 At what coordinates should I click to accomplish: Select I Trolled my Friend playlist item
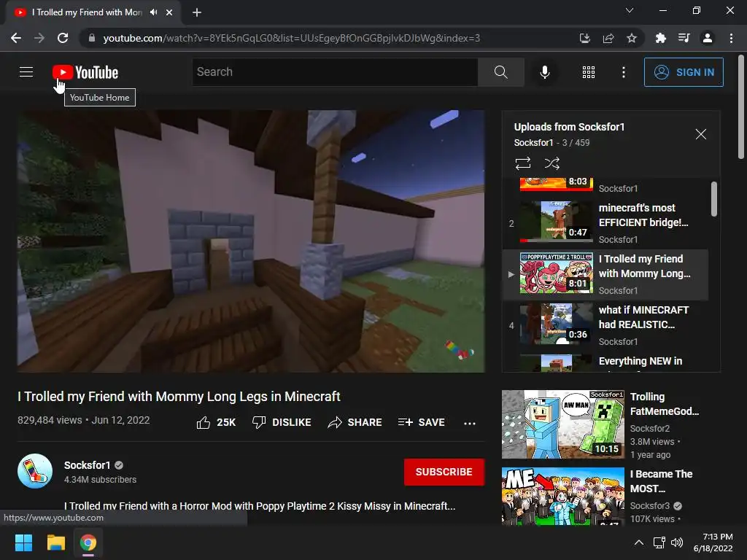pyautogui.click(x=605, y=275)
